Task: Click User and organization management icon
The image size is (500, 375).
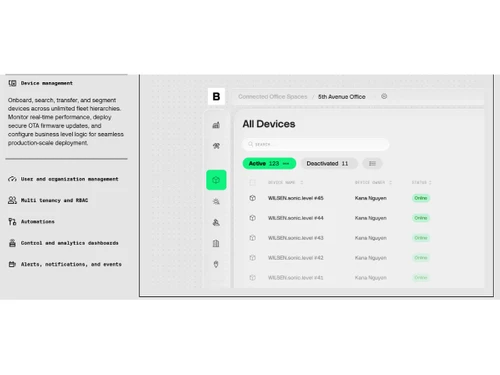Action: coord(12,179)
